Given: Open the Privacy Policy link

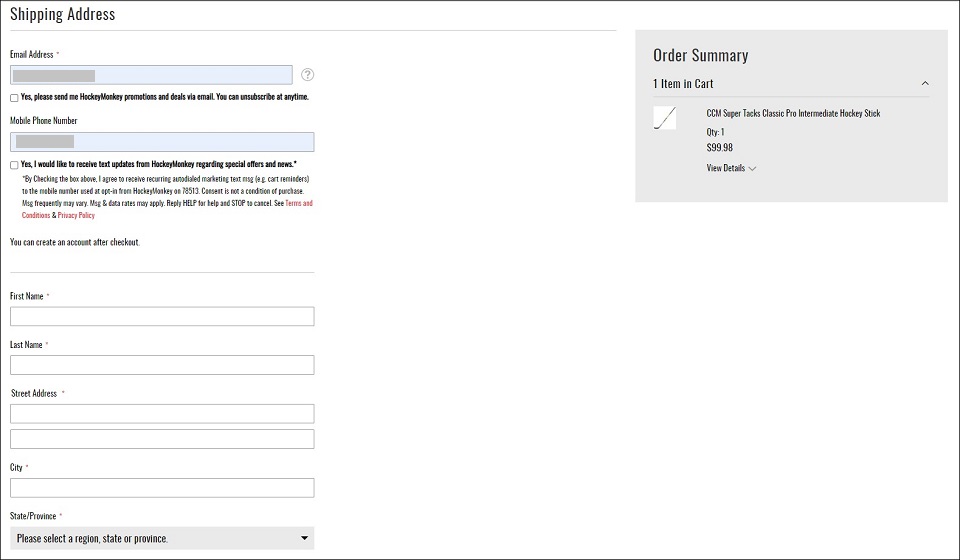Looking at the screenshot, I should click(x=76, y=215).
